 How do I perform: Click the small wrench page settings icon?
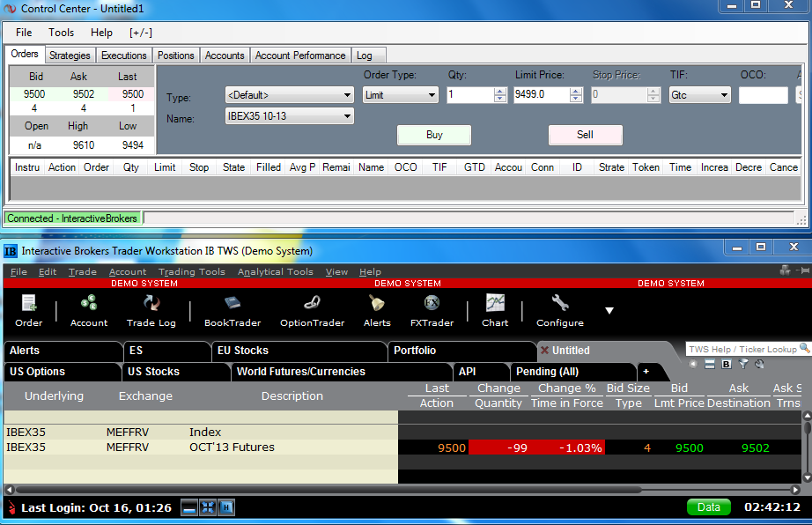[760, 365]
